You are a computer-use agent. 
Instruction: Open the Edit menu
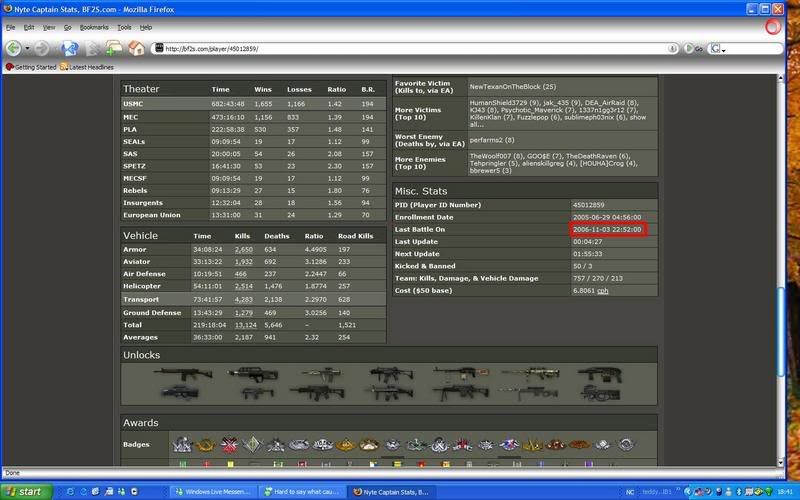[x=29, y=28]
